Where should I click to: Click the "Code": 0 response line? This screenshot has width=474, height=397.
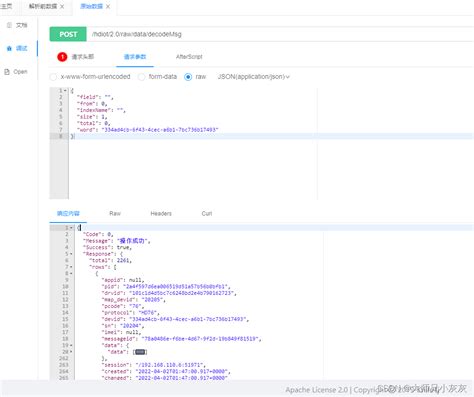pyautogui.click(x=98, y=234)
